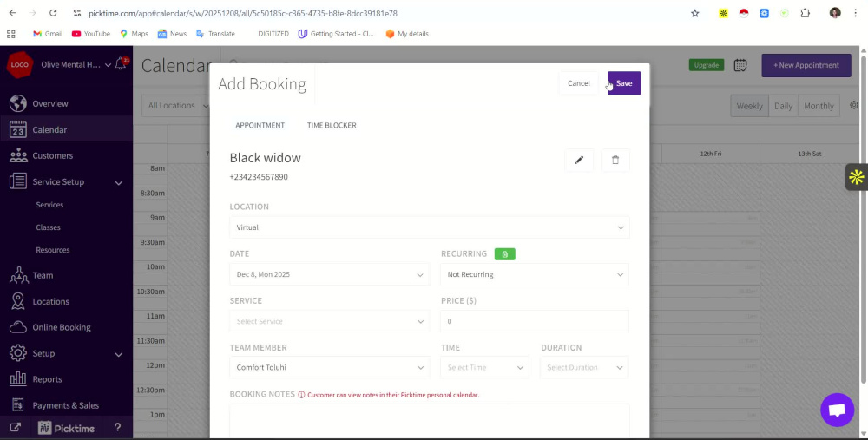Viewport: 868px width, 440px height.
Task: Open the Maps bookmark
Action: (134, 34)
